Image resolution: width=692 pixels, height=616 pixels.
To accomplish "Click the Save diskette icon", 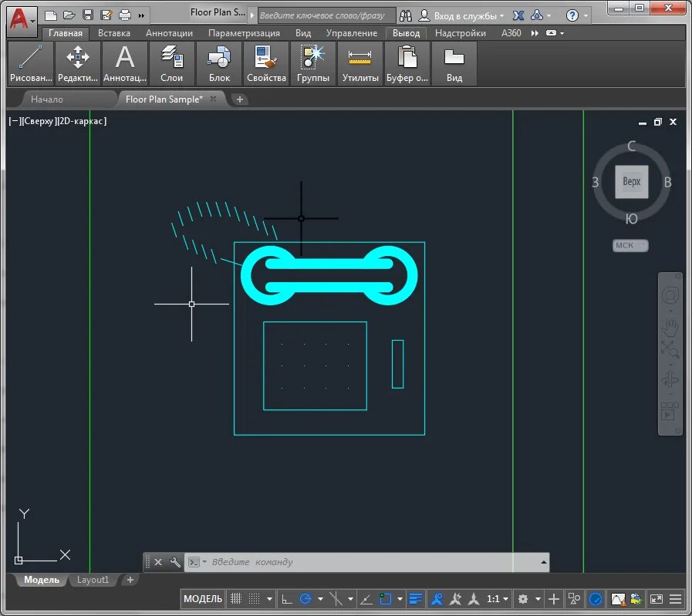I will [x=88, y=15].
